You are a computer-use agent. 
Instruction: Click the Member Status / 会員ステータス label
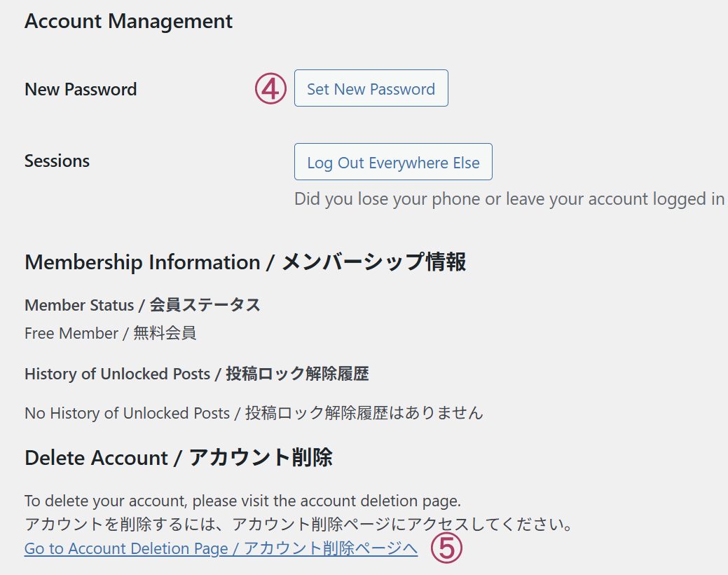coord(142,305)
